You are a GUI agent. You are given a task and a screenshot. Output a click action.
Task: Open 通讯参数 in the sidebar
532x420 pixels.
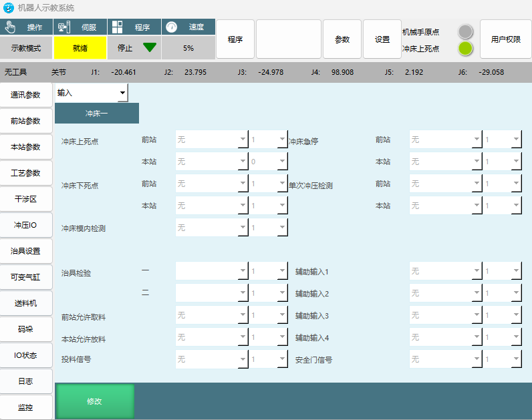click(x=25, y=95)
